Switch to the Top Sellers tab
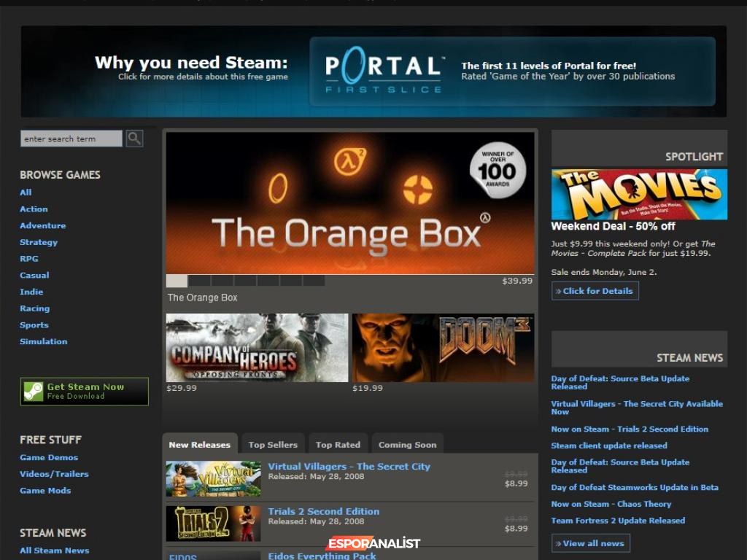Screen dimensions: 747x560 [273, 445]
